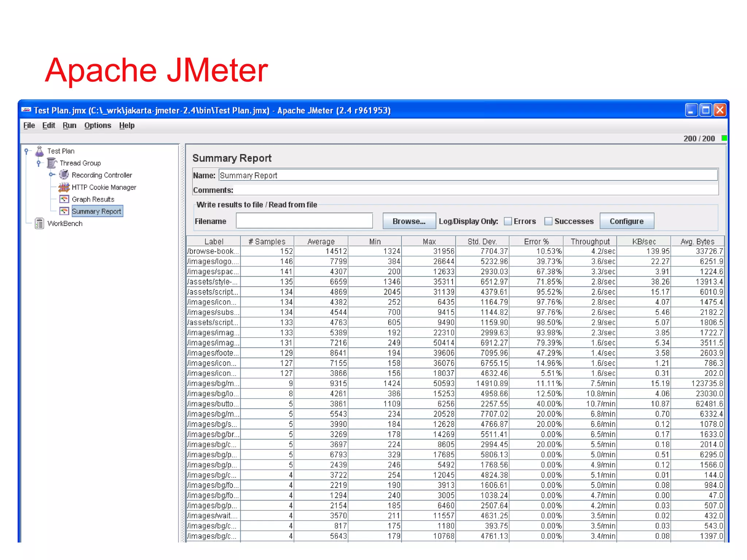This screenshot has height=560, width=747.
Task: Click the Filename input field
Action: coord(304,221)
